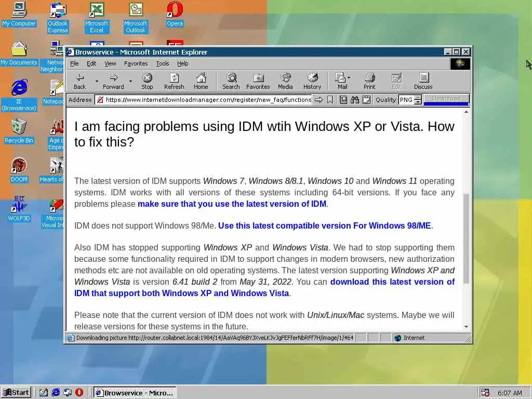The image size is (532, 399).
Task: Launch WOLF3D desktop shortcut
Action: [19, 209]
